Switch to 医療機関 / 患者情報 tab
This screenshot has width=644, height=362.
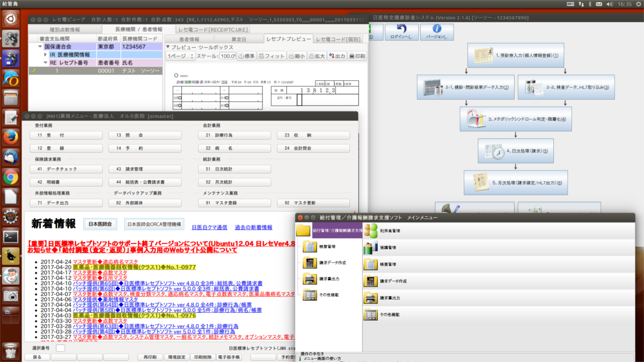138,29
